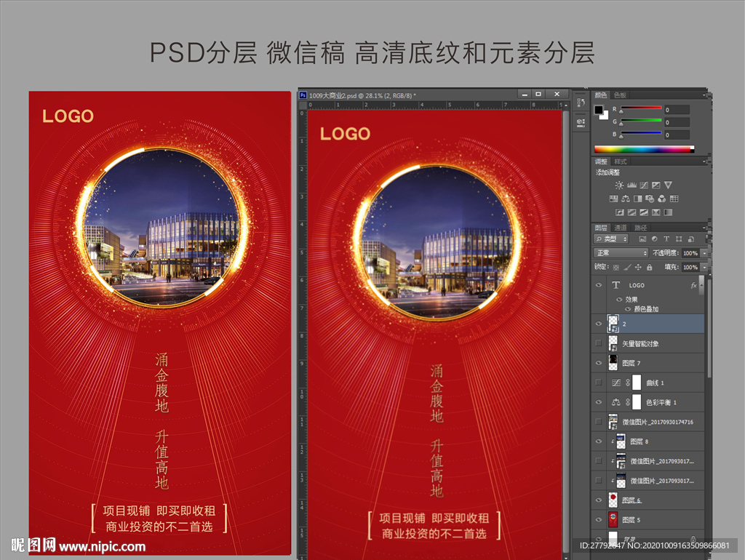The height and width of the screenshot is (560, 745).
Task: Click the foreground color black swatch
Action: tap(598, 110)
